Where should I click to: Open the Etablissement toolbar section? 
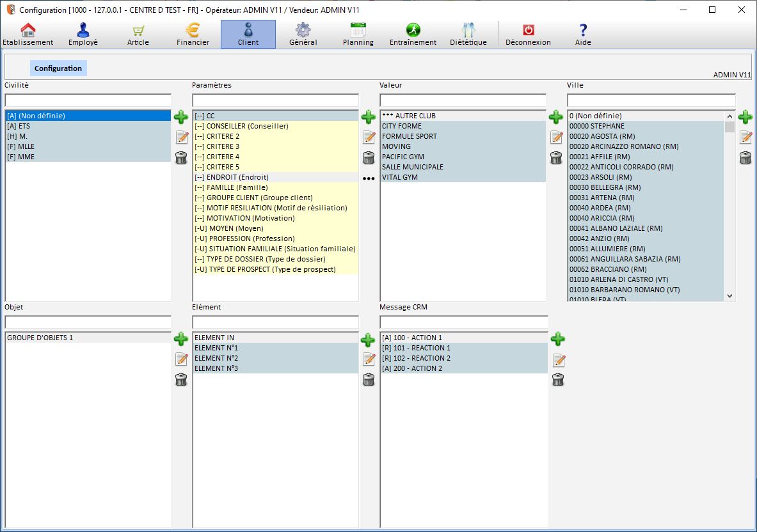(x=28, y=35)
